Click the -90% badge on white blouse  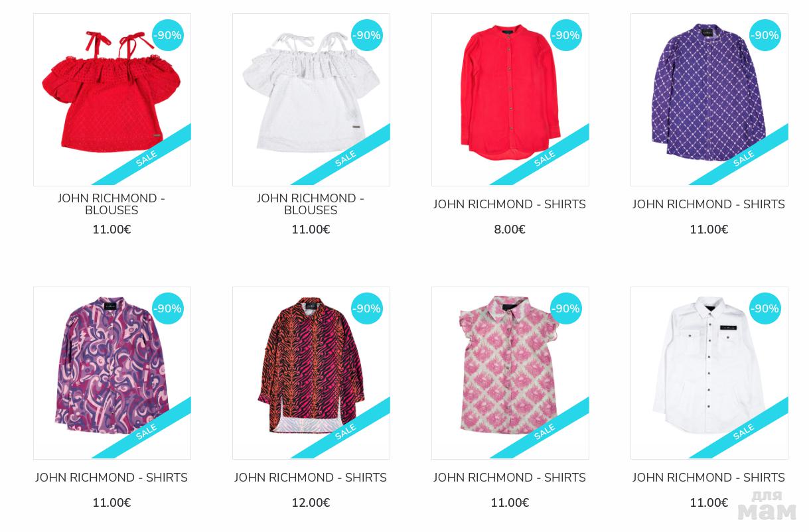pos(367,35)
